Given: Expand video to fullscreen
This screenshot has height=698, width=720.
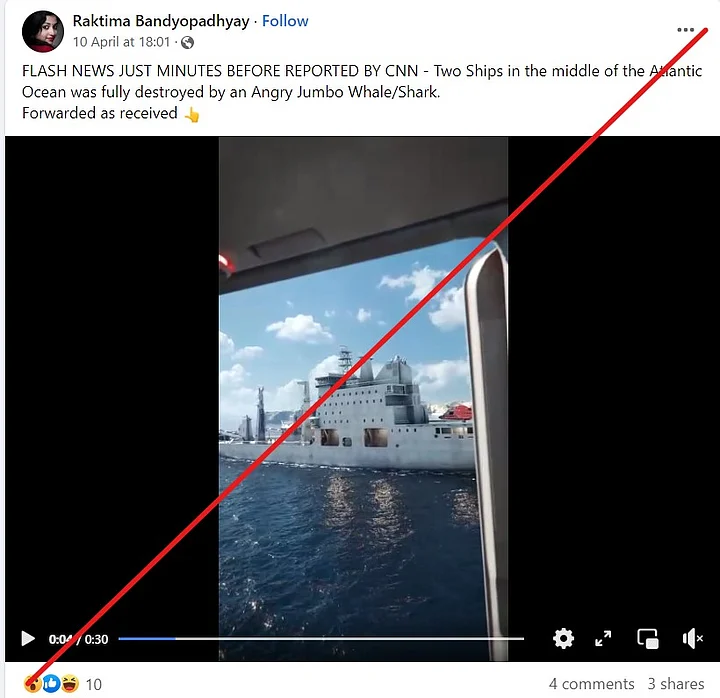Looking at the screenshot, I should (x=603, y=638).
